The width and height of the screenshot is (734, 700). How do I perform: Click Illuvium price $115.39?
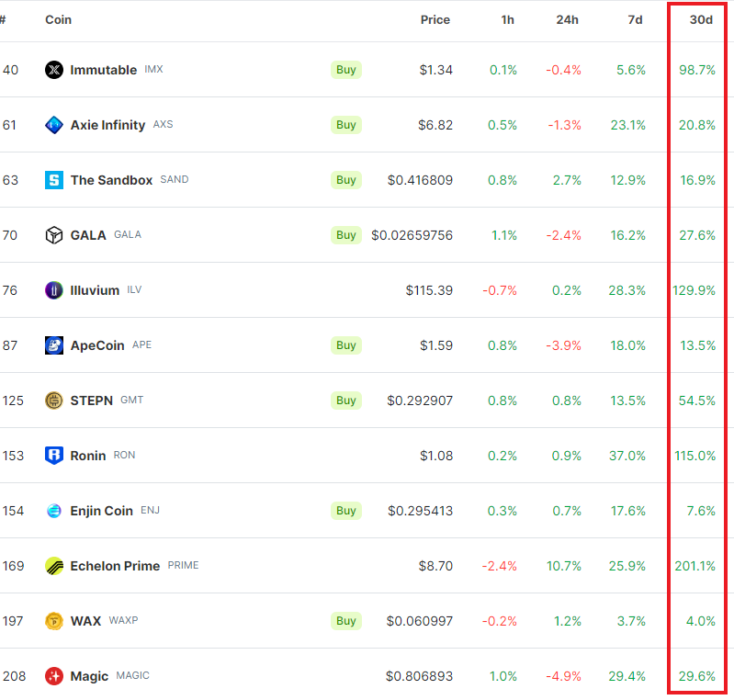point(429,290)
